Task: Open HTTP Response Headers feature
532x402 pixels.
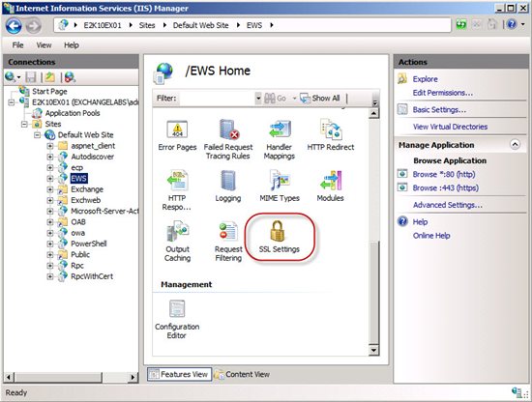Action: [177, 190]
